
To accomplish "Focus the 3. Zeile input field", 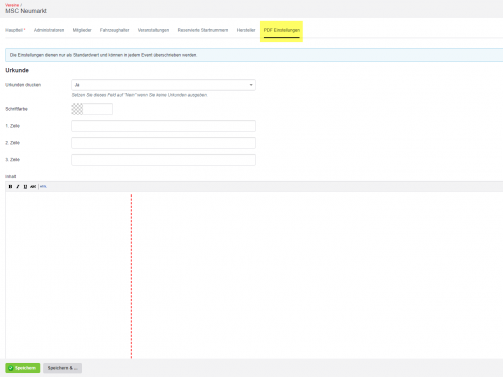I will point(163,160).
